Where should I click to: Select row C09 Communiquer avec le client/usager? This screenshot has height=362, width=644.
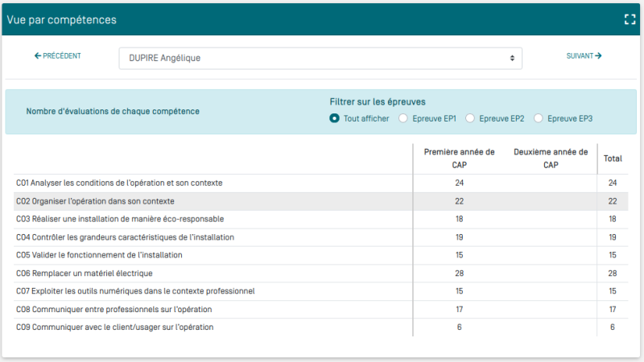tap(114, 327)
